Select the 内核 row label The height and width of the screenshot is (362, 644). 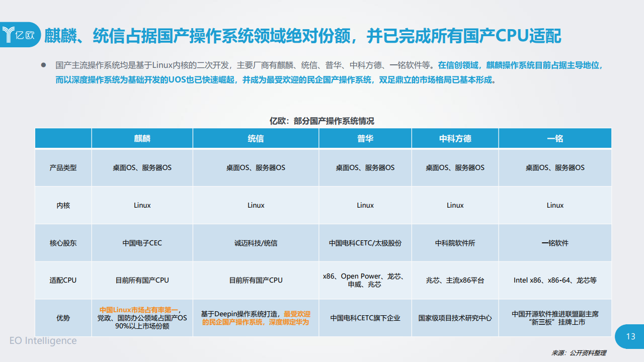point(63,205)
